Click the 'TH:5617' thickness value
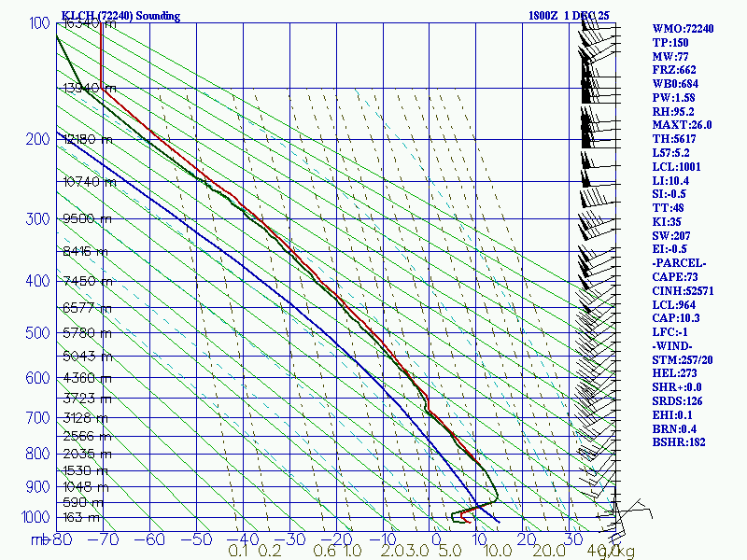This screenshot has height=560, width=747. coord(674,139)
